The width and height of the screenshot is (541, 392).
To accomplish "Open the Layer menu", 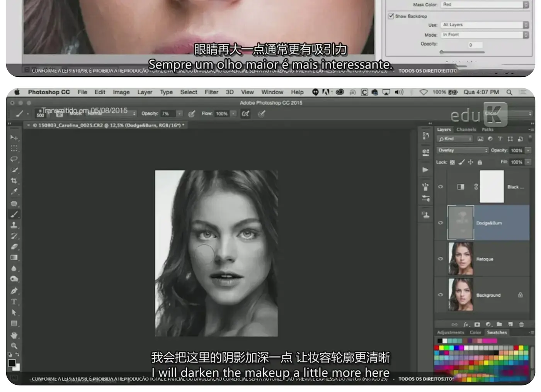I will [145, 92].
